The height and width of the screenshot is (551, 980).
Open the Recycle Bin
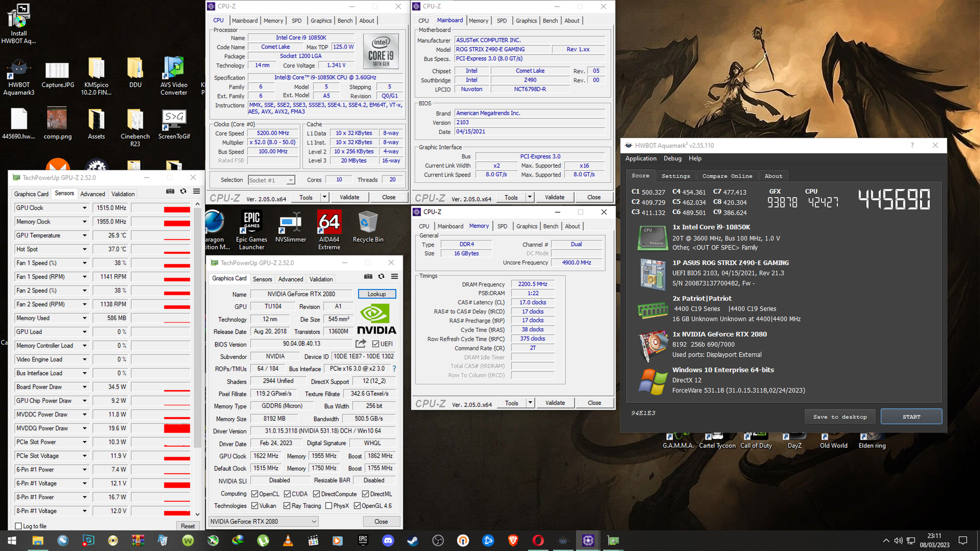(x=368, y=227)
